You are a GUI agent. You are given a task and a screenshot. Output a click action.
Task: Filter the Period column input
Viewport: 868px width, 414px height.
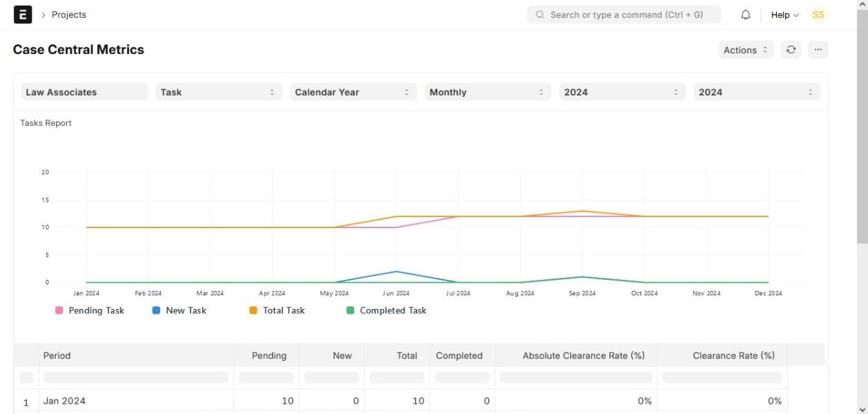tap(136, 377)
